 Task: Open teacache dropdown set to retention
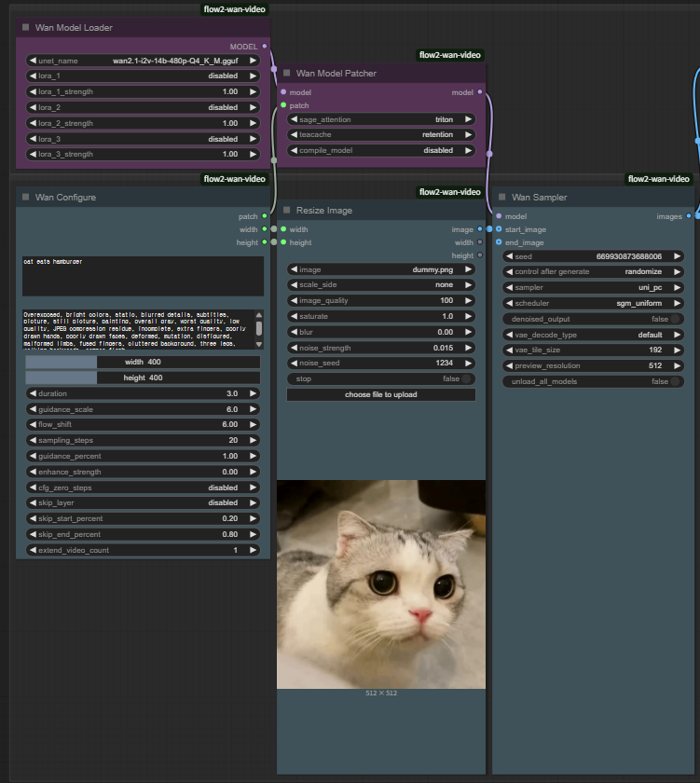[381, 134]
